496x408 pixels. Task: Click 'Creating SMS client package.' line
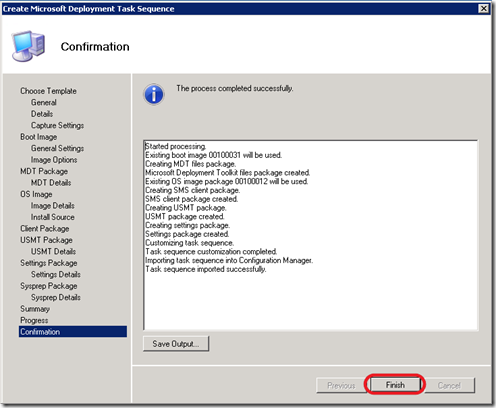tap(192, 190)
